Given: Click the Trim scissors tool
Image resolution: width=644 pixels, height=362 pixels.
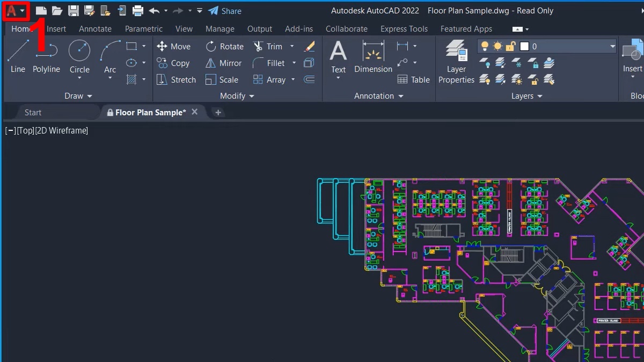Looking at the screenshot, I should [x=268, y=47].
